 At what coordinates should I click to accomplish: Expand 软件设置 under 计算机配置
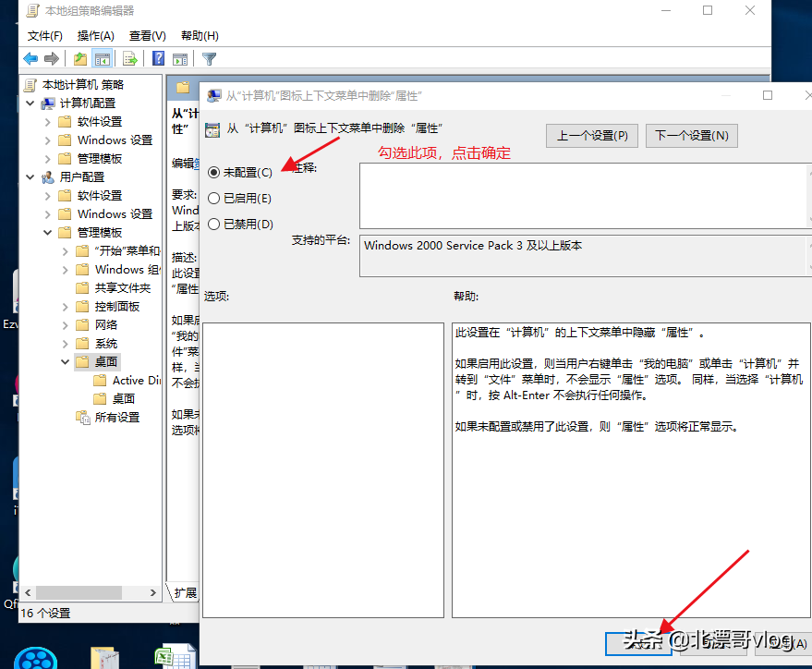(48, 122)
